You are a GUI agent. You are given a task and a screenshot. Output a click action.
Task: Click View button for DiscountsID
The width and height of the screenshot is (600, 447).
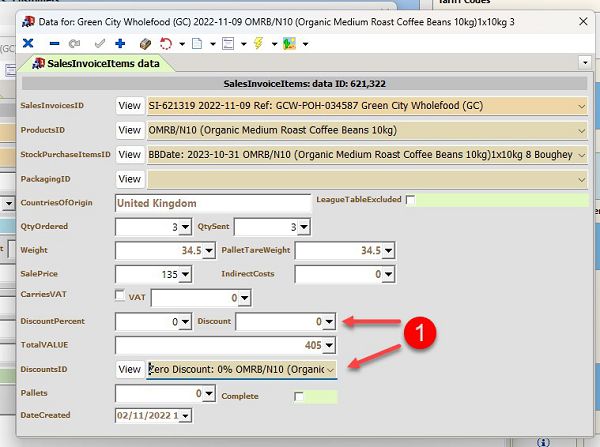click(130, 369)
